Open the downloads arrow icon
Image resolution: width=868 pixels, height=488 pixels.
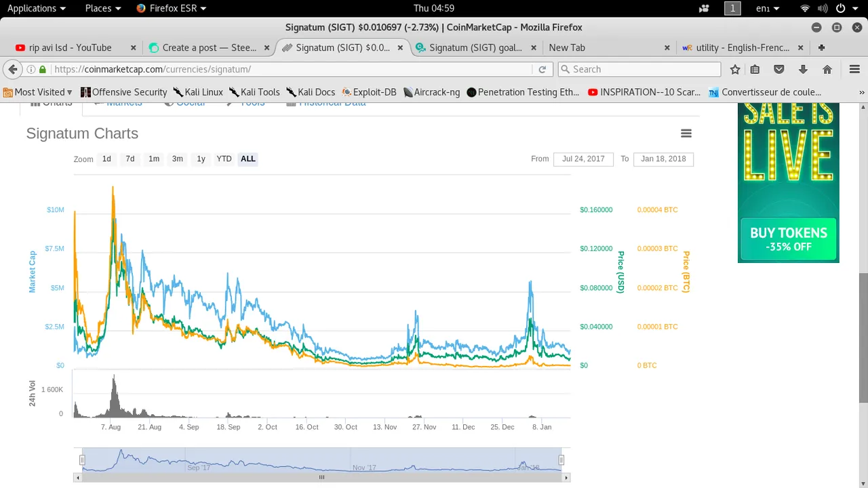[x=803, y=69]
